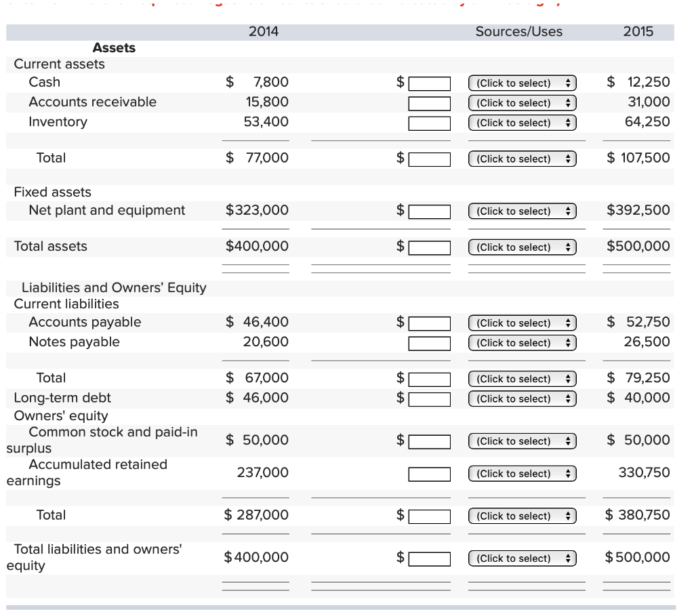This screenshot has height=616, width=694.
Task: Open the Cash sources/uses dropdown
Action: click(x=523, y=83)
